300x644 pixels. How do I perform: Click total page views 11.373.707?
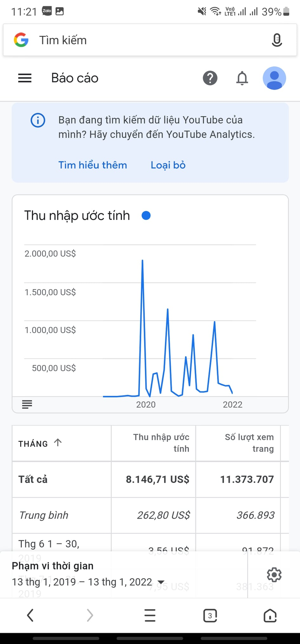coord(247,479)
